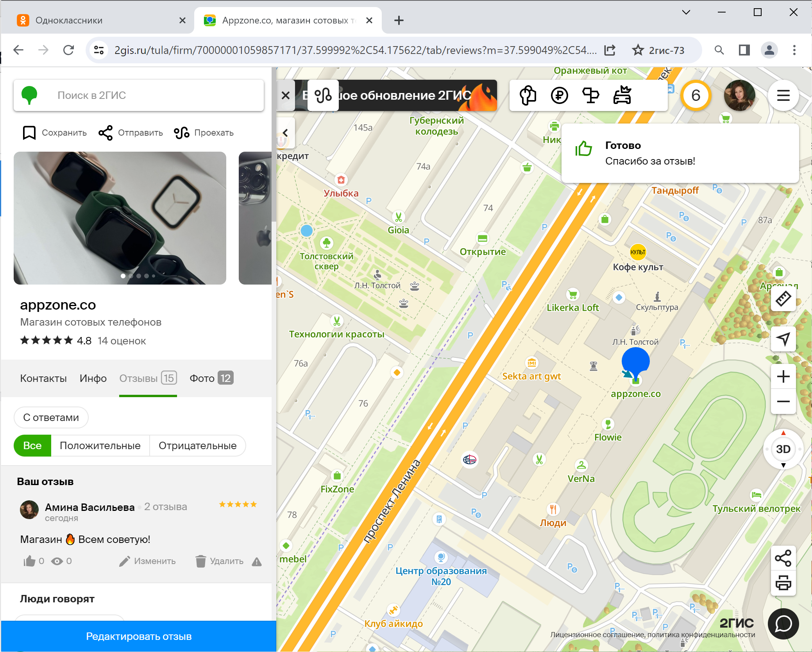Image resolution: width=812 pixels, height=652 pixels.
Task: Collapse the side panel with chevron
Action: click(285, 133)
